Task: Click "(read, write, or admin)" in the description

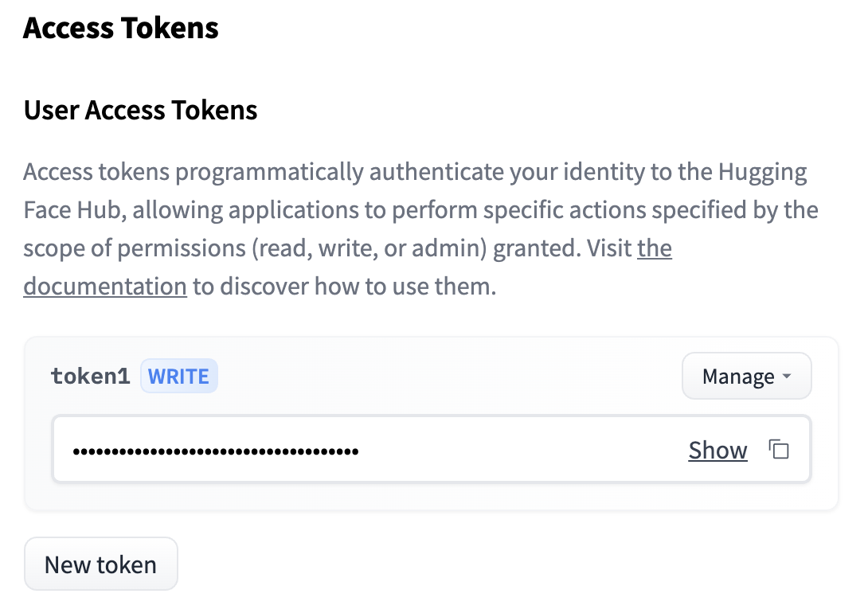Action: pos(369,248)
